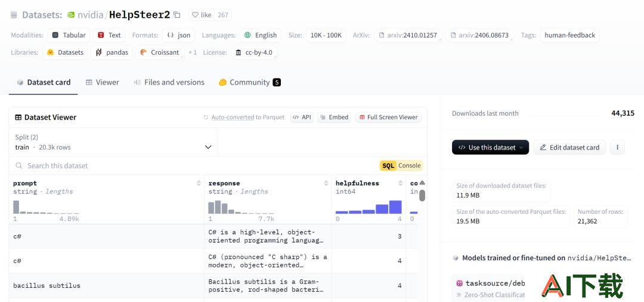This screenshot has height=302, width=644.
Task: Select the Datasets library tag
Action: pos(66,52)
